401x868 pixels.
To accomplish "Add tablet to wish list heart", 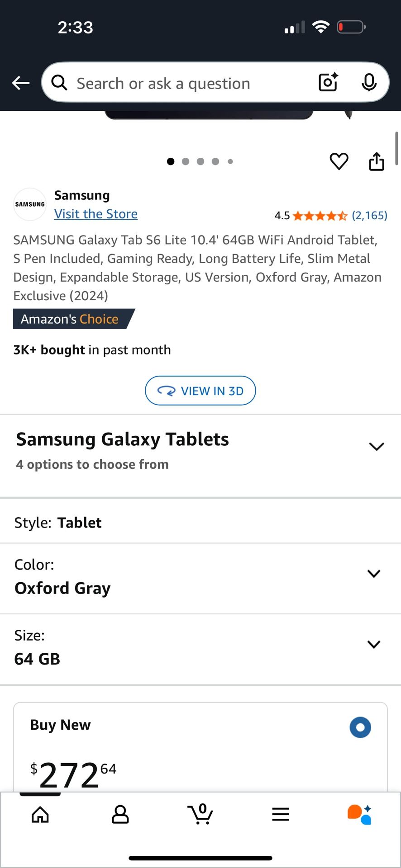I will (339, 161).
